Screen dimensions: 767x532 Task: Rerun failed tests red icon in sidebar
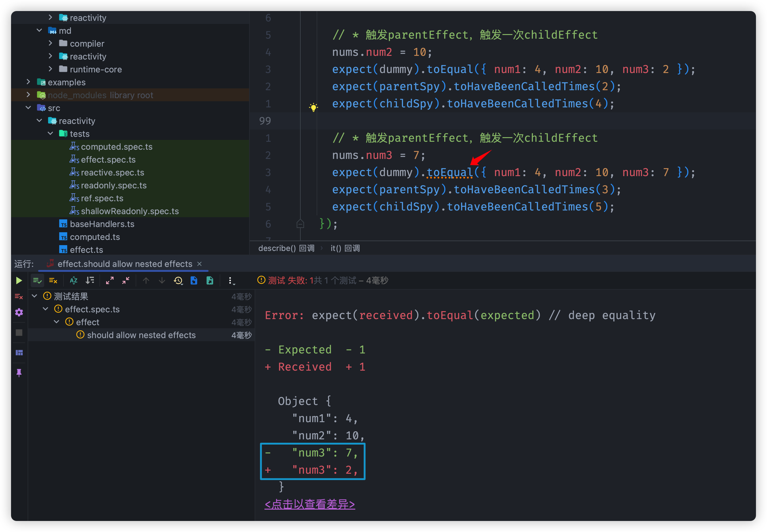(x=19, y=296)
